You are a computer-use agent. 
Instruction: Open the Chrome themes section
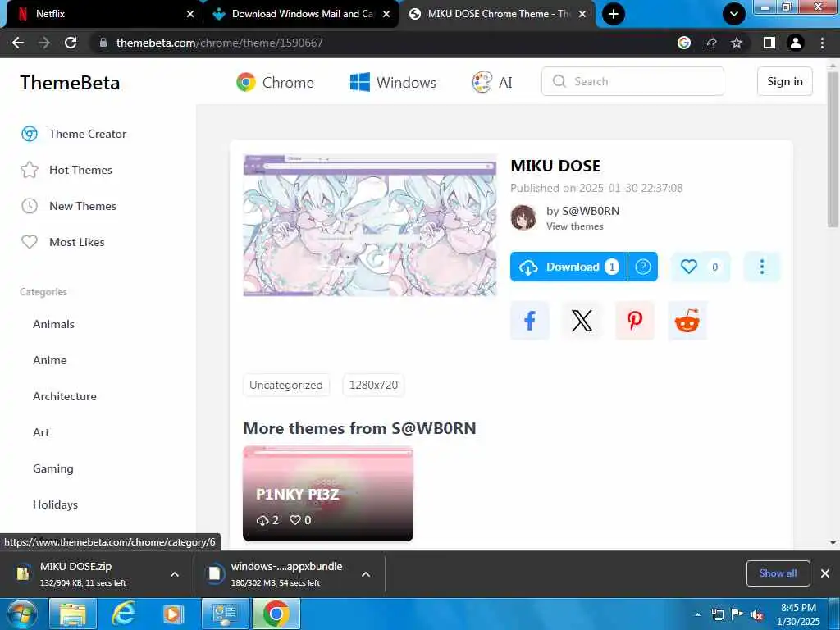[x=276, y=83]
